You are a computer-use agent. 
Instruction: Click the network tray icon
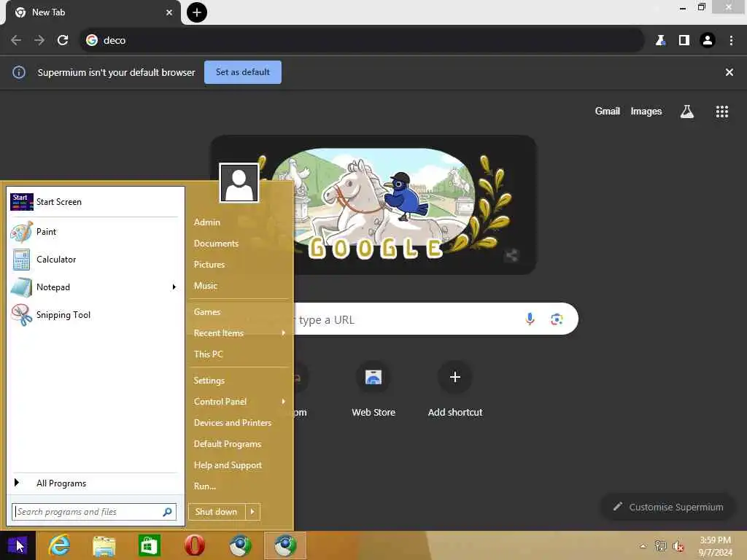tap(660, 546)
